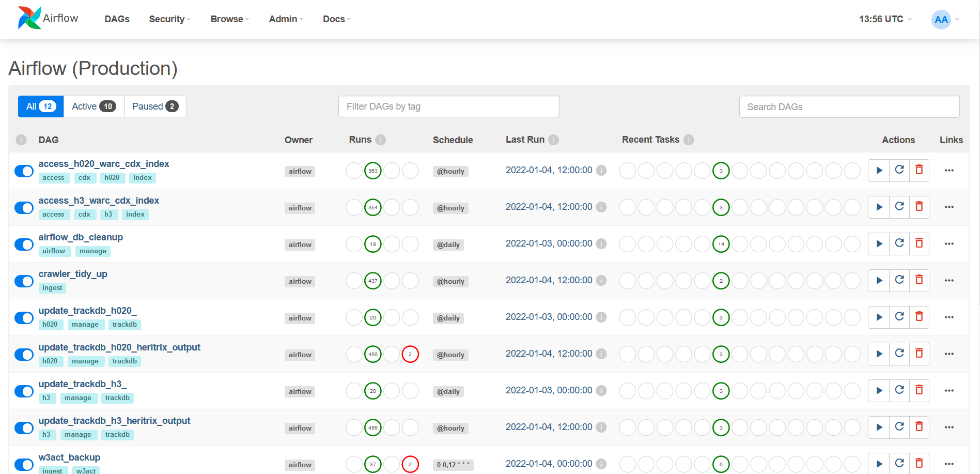
Task: Open the Security dropdown menu
Action: click(169, 19)
